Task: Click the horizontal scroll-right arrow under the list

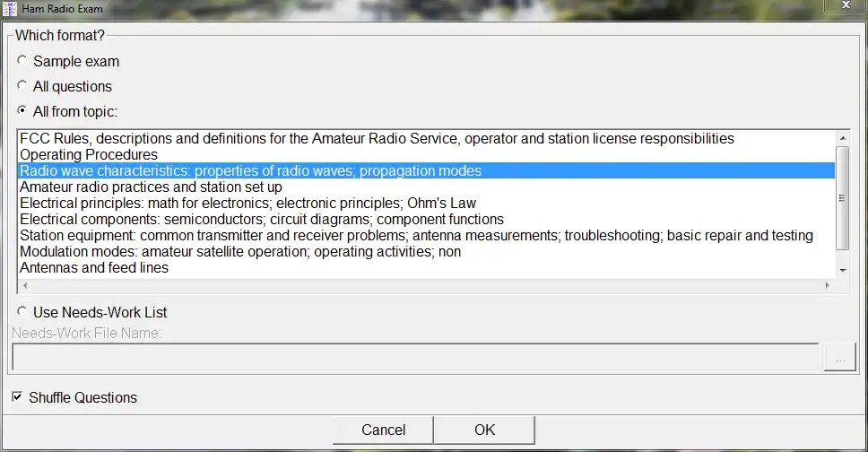Action: coord(828,286)
